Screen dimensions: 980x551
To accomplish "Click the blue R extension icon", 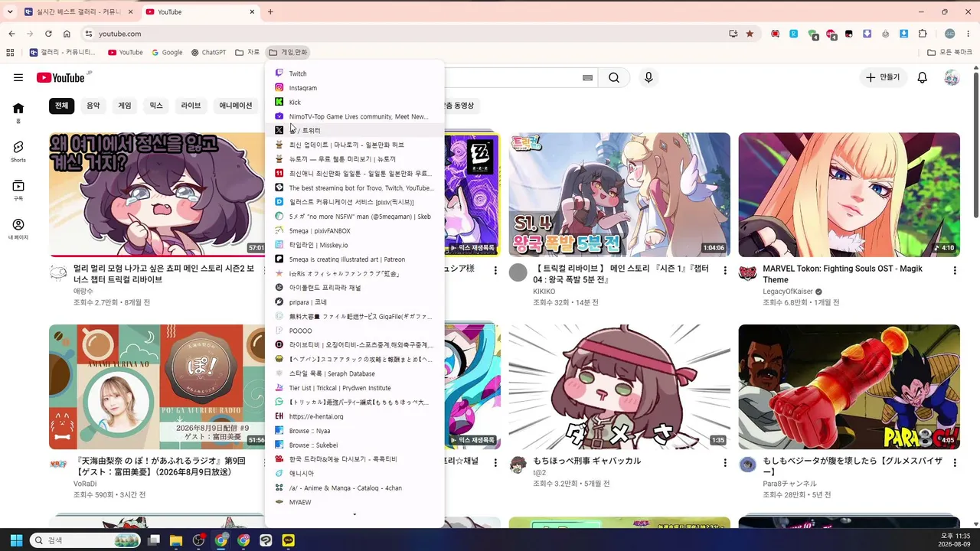I will click(794, 34).
